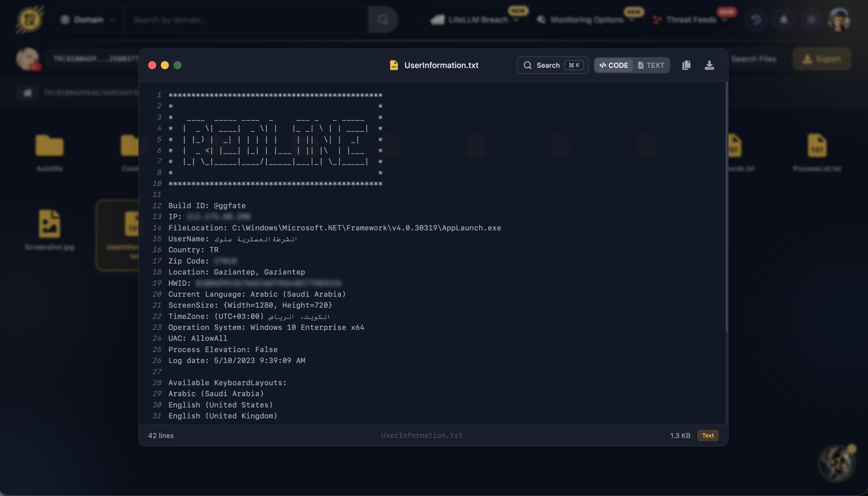The height and width of the screenshot is (496, 868).
Task: Click the ⌘K shortcut badge in Search
Action: 574,65
